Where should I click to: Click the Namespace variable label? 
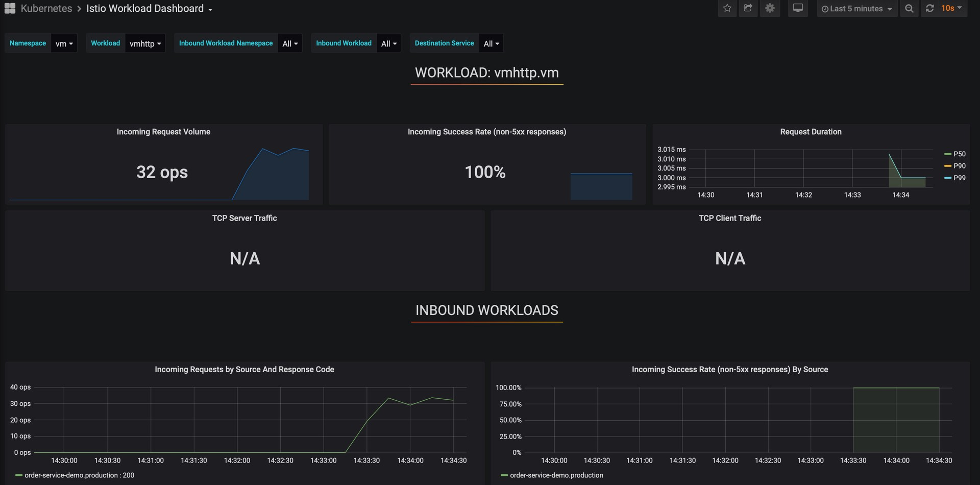tap(28, 43)
